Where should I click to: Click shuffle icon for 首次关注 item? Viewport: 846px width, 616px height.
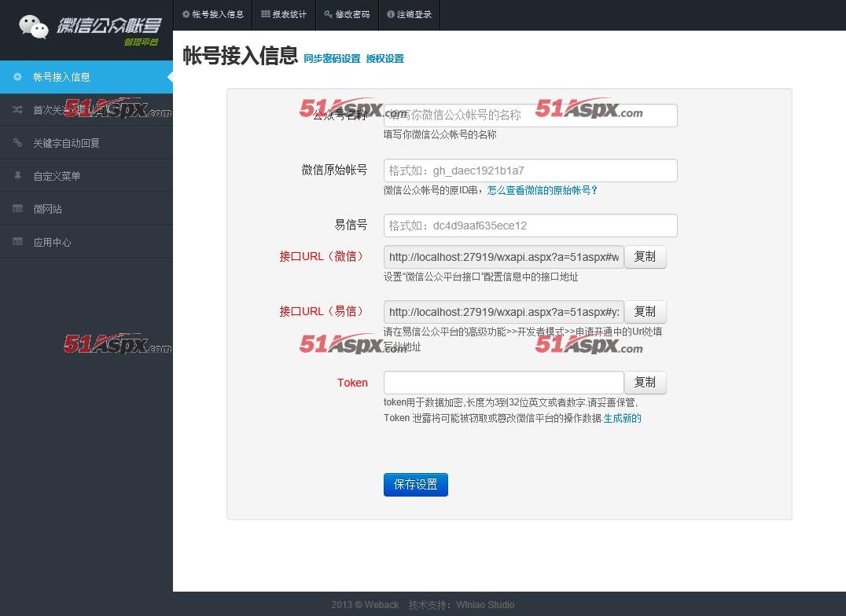coord(18,110)
